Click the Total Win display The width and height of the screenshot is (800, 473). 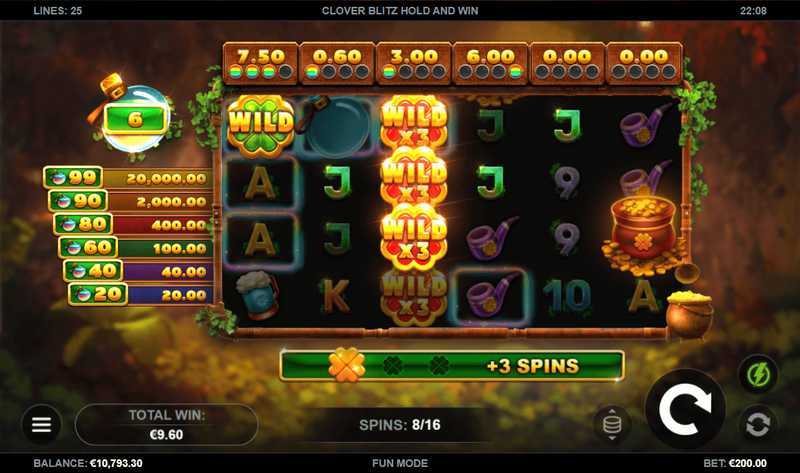pos(166,425)
